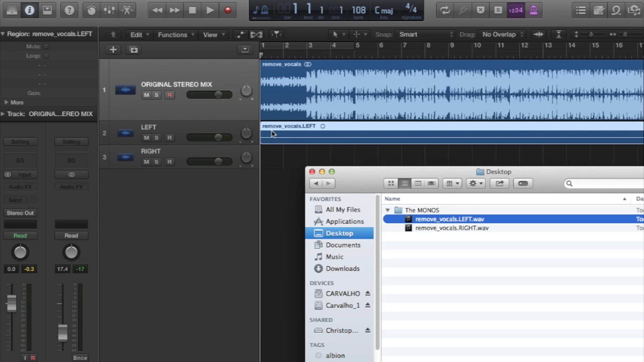Enable the region Mute checkbox
This screenshot has width=644, height=362.
46,46
